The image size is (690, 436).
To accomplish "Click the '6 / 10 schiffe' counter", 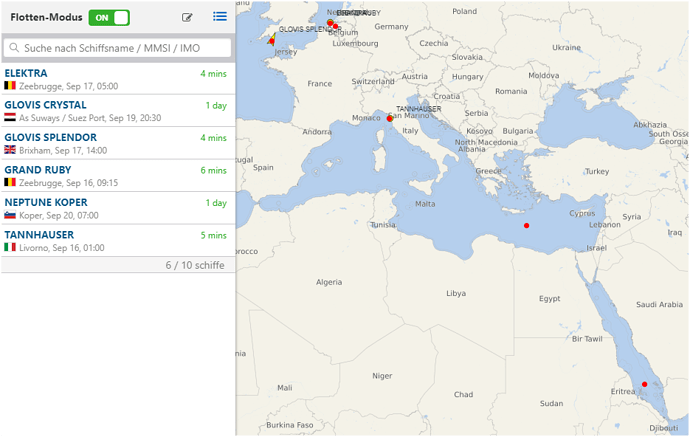I will 195,265.
